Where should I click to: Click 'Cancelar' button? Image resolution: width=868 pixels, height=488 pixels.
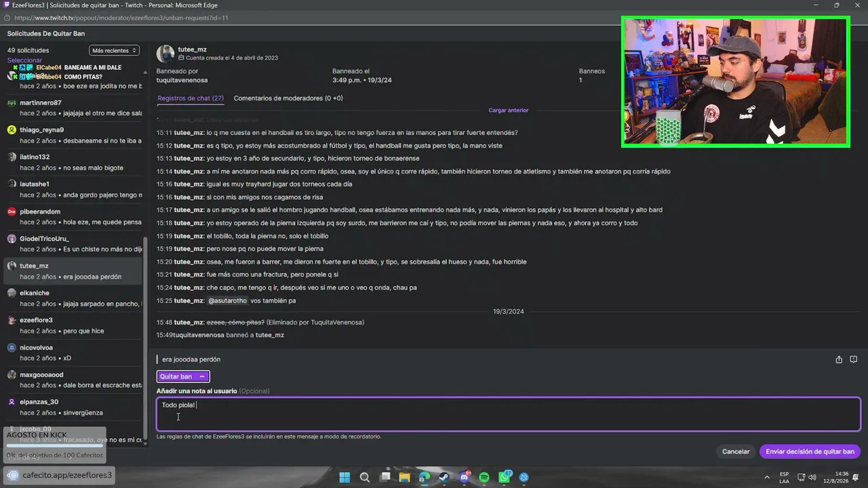[x=736, y=451]
